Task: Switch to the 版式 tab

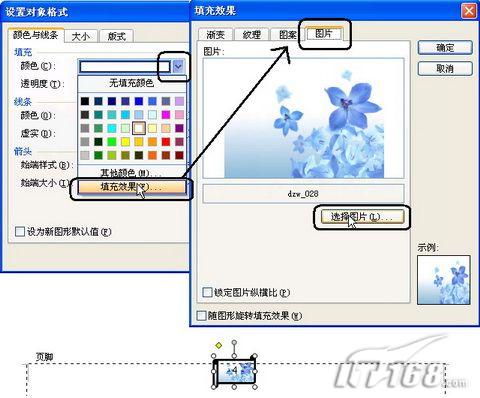Action: coord(117,36)
